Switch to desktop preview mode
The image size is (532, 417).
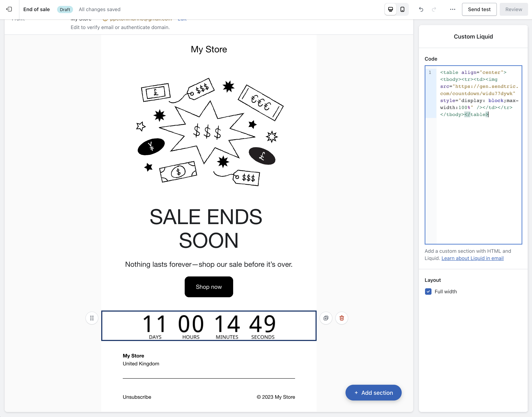coord(390,9)
